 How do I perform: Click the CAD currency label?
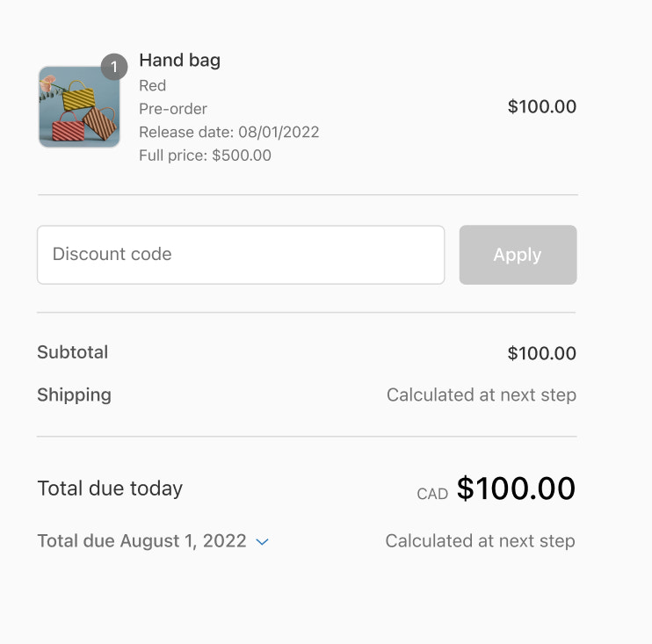[x=432, y=494]
